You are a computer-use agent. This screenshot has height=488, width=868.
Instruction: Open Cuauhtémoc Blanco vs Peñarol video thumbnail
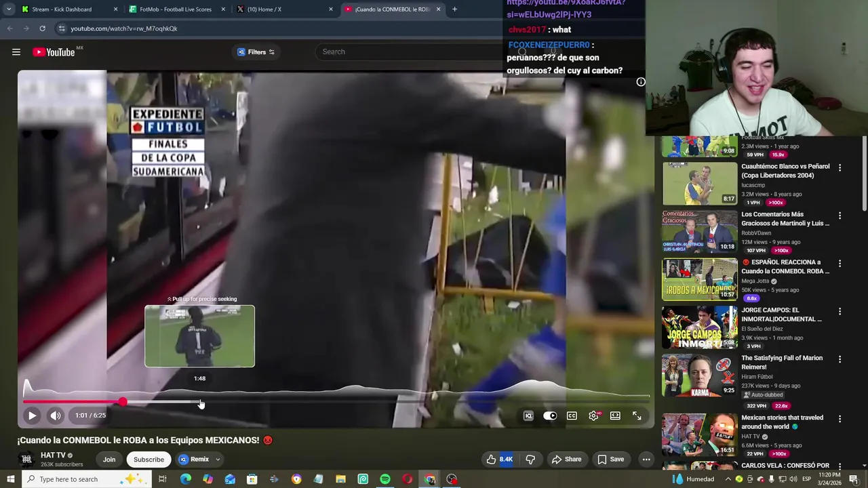point(700,184)
